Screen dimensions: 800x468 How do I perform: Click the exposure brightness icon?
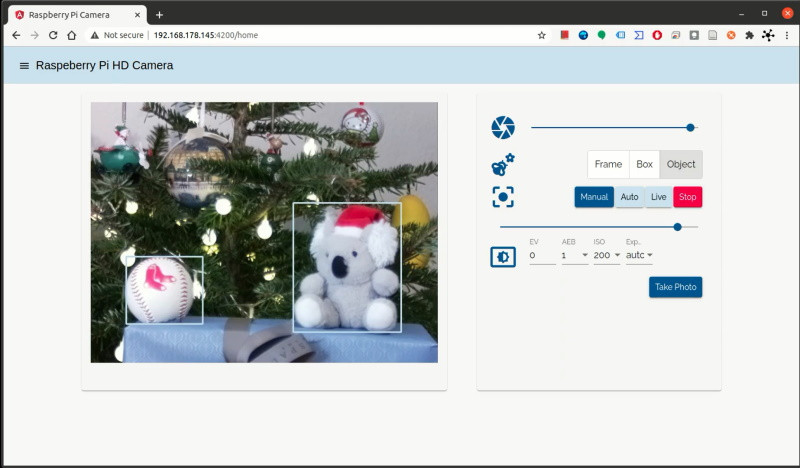[502, 257]
